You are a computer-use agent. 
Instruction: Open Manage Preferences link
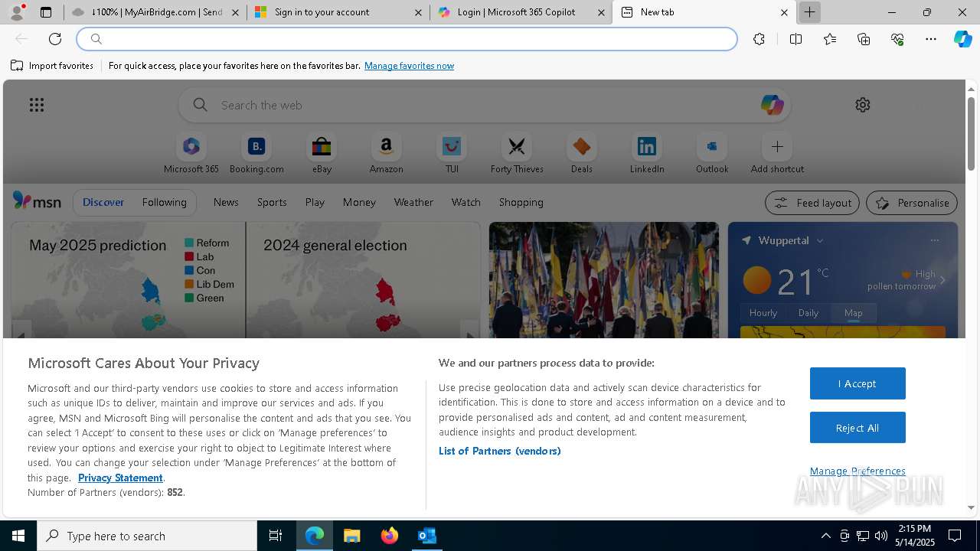click(857, 471)
